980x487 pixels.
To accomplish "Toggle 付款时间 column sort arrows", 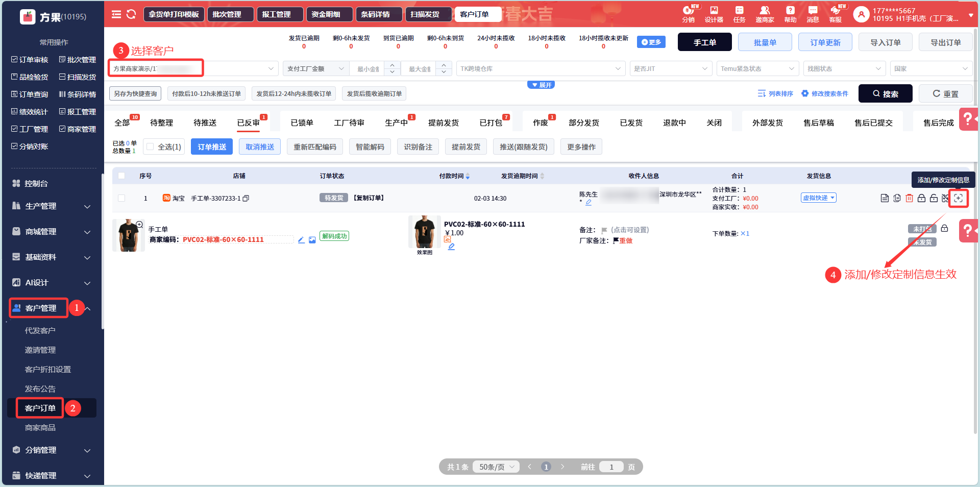I will pos(468,176).
